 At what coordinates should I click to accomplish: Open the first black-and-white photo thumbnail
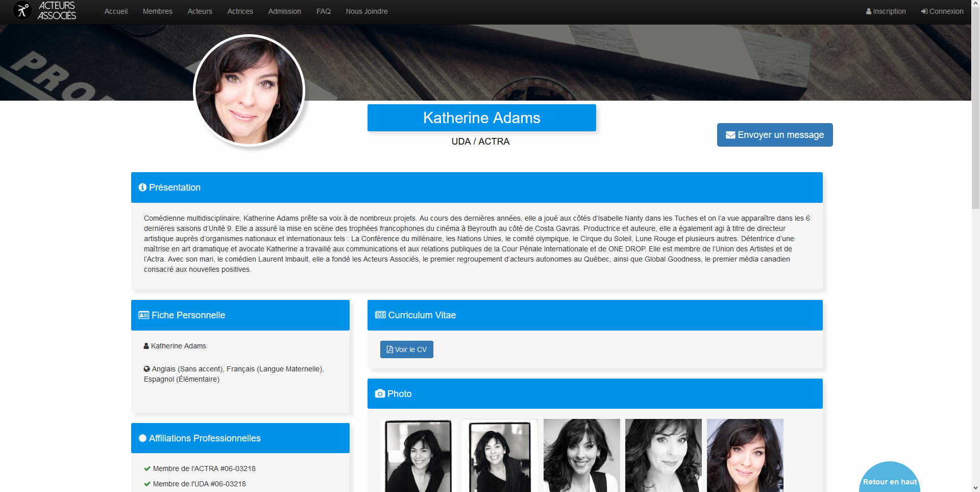418,455
